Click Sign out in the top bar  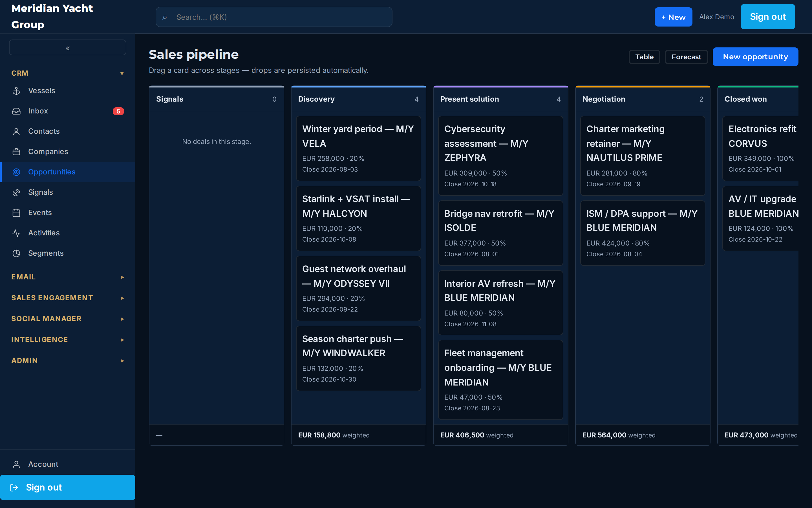point(768,17)
